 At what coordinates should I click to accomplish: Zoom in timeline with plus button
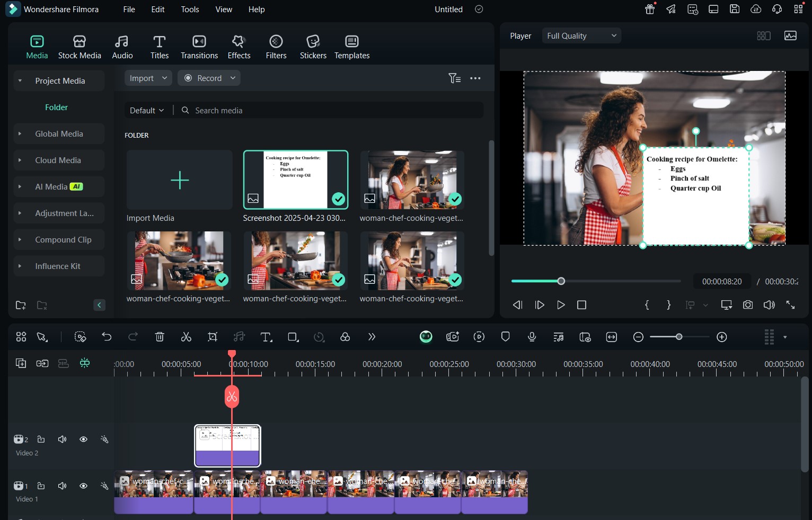coord(722,337)
